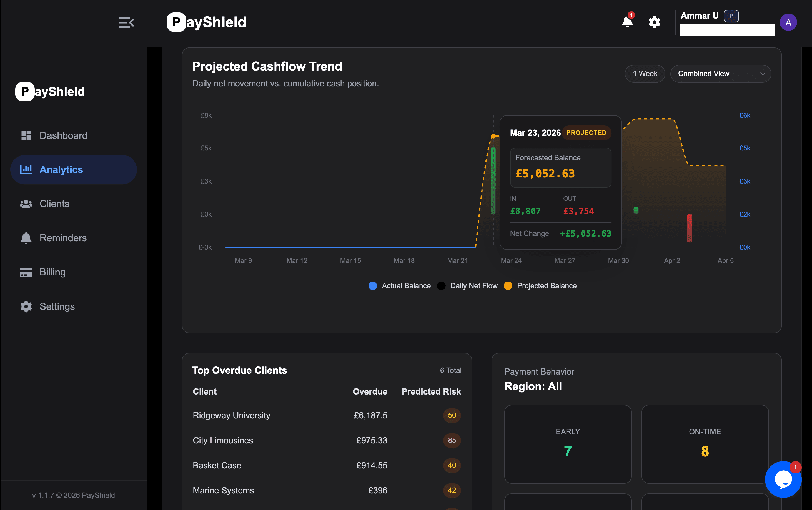812x510 pixels.
Task: Open the Analytics menu item
Action: (x=74, y=170)
